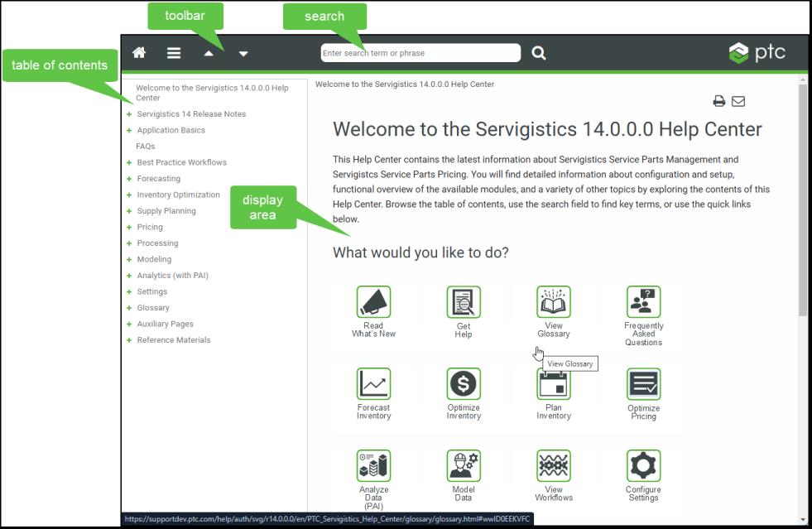Screen dimensions: 812x529
Task: Expand Servigistics 14 Release Notes node
Action: [x=129, y=114]
